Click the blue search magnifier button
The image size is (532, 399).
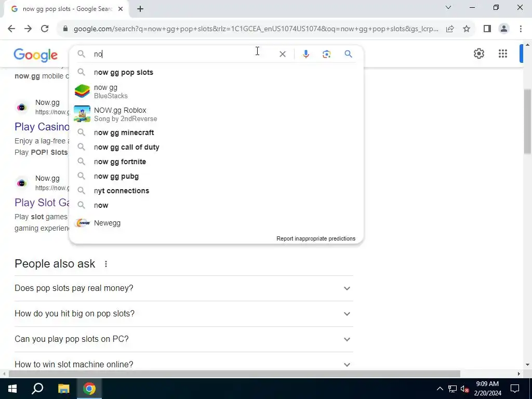pos(348,54)
